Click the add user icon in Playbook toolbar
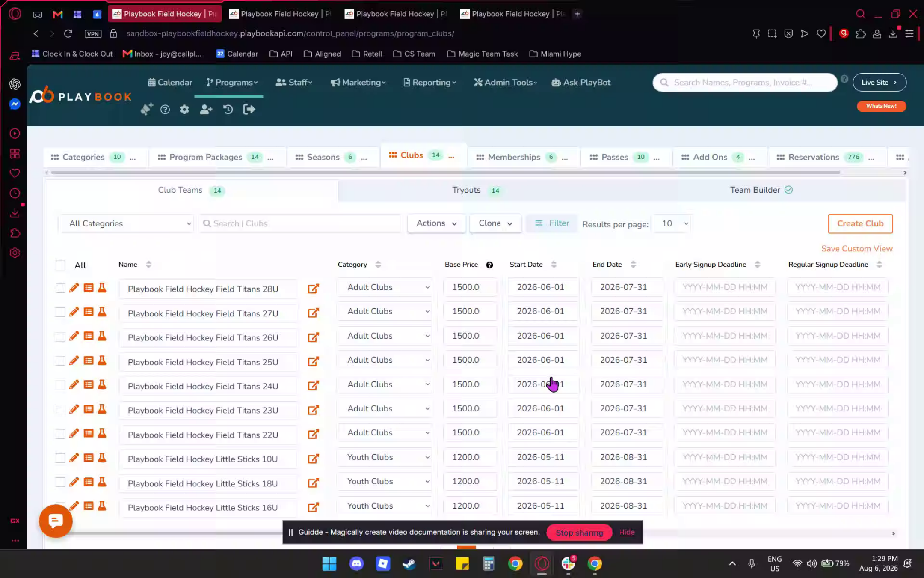 [206, 110]
